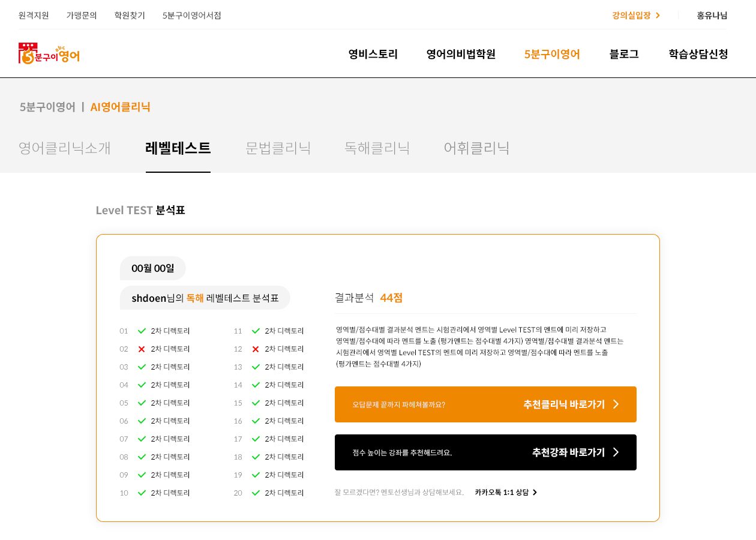Click 2차 디렉토리 on question 02
This screenshot has height=540, width=756.
click(x=170, y=349)
